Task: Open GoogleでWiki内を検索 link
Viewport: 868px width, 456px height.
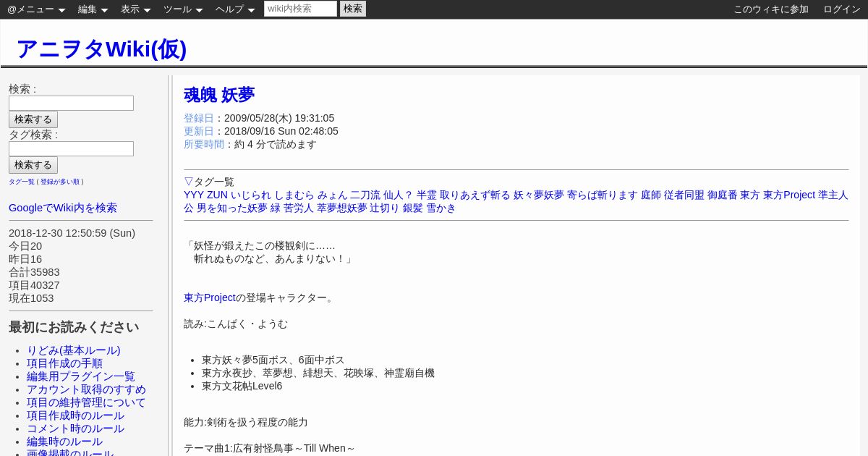Action: 63,208
